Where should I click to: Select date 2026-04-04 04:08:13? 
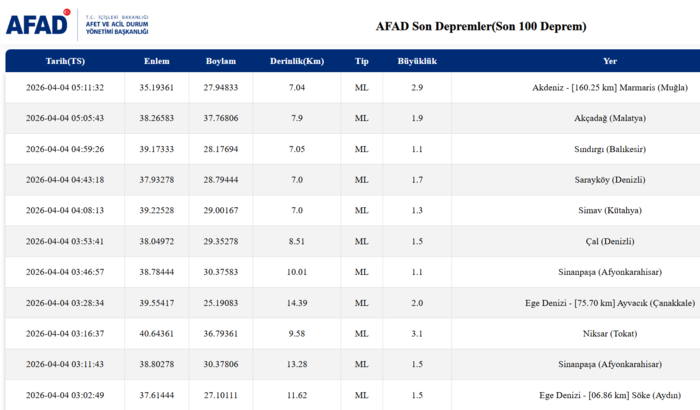pos(65,210)
